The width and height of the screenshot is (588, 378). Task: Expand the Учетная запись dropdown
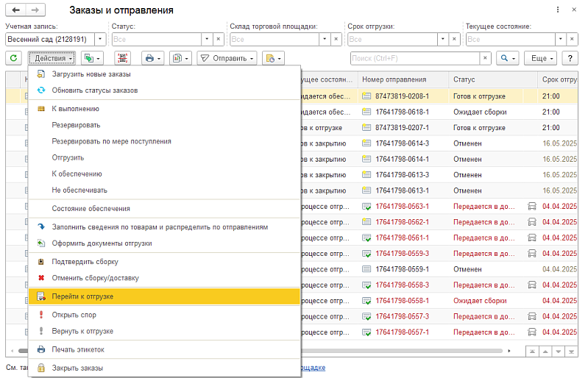pos(100,39)
